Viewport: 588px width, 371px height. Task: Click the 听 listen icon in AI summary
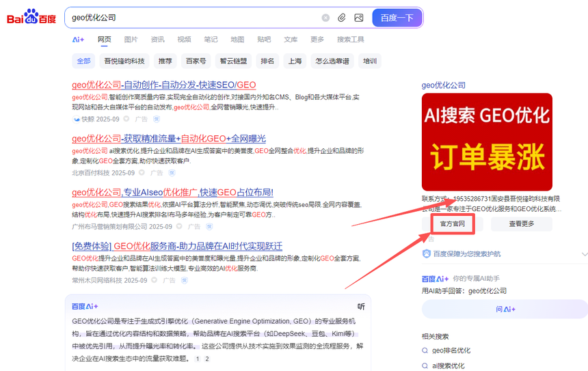tap(361, 306)
